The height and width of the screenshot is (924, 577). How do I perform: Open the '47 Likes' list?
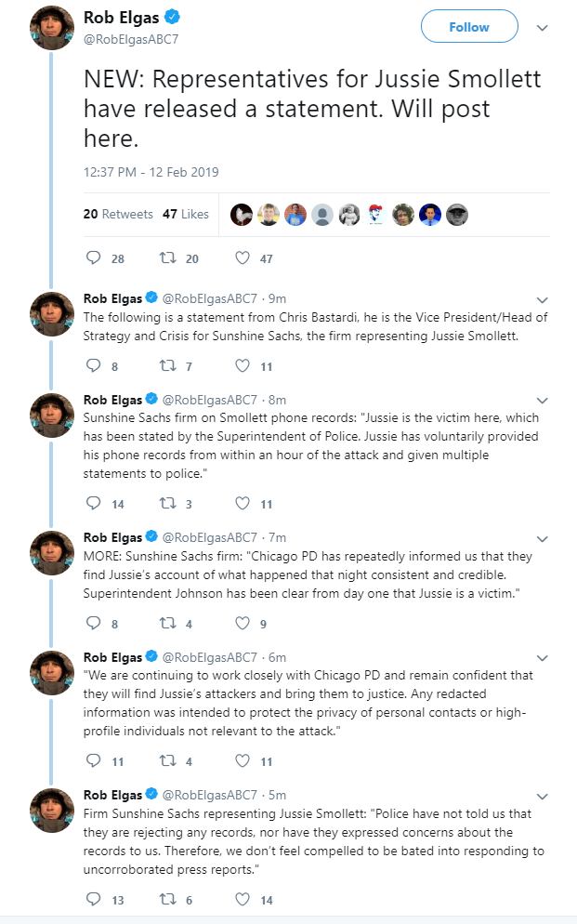pos(186,214)
